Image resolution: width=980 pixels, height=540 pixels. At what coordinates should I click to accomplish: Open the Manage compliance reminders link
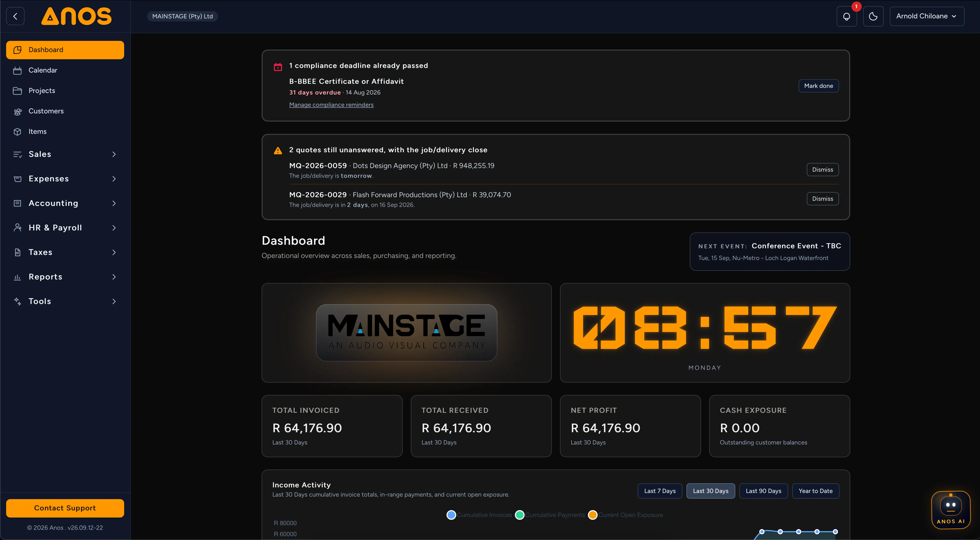pyautogui.click(x=331, y=105)
